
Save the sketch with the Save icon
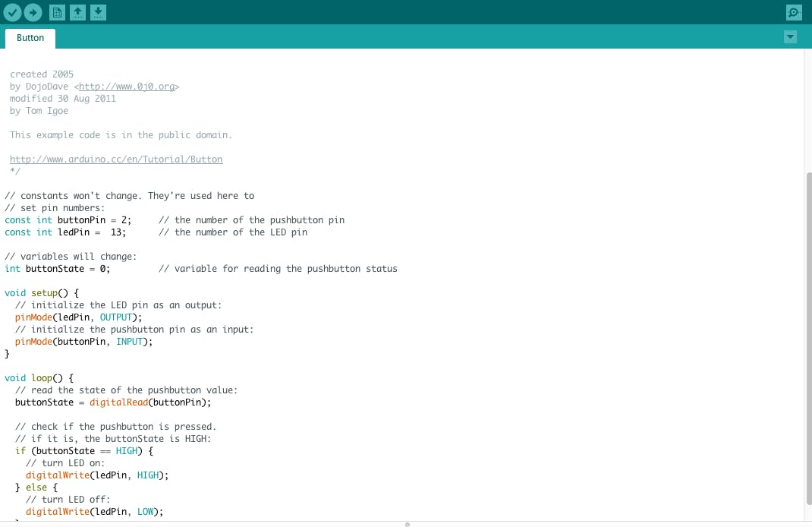98,12
